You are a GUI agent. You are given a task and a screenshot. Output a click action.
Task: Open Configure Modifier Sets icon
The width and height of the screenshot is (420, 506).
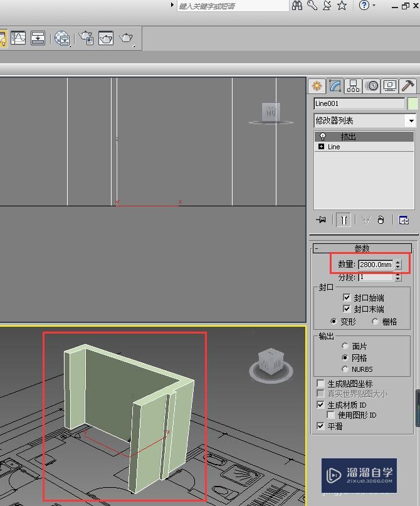click(x=404, y=220)
